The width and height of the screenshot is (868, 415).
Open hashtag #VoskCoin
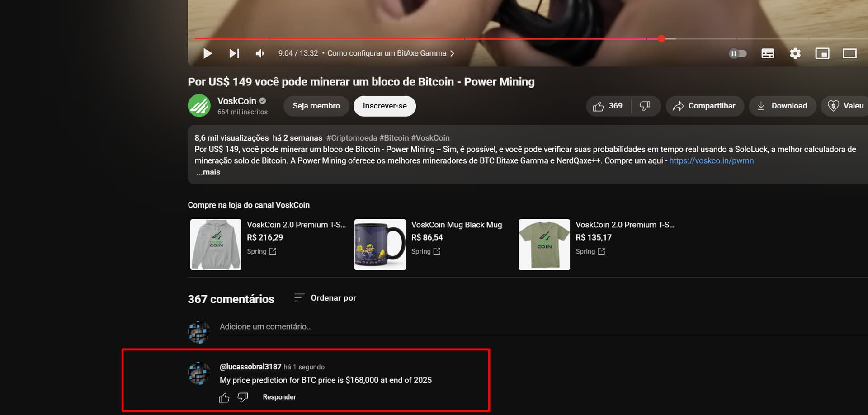[x=430, y=138]
